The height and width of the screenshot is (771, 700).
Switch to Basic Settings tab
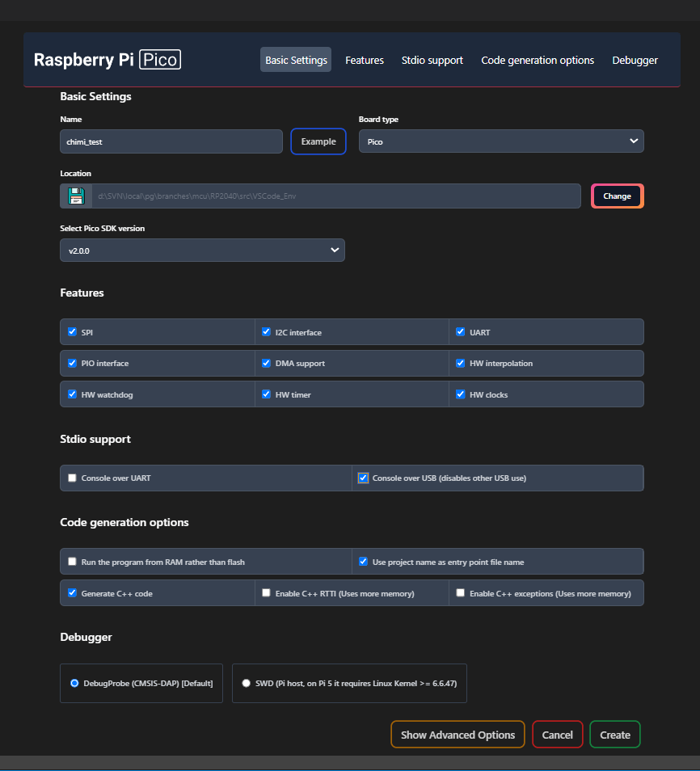point(296,60)
